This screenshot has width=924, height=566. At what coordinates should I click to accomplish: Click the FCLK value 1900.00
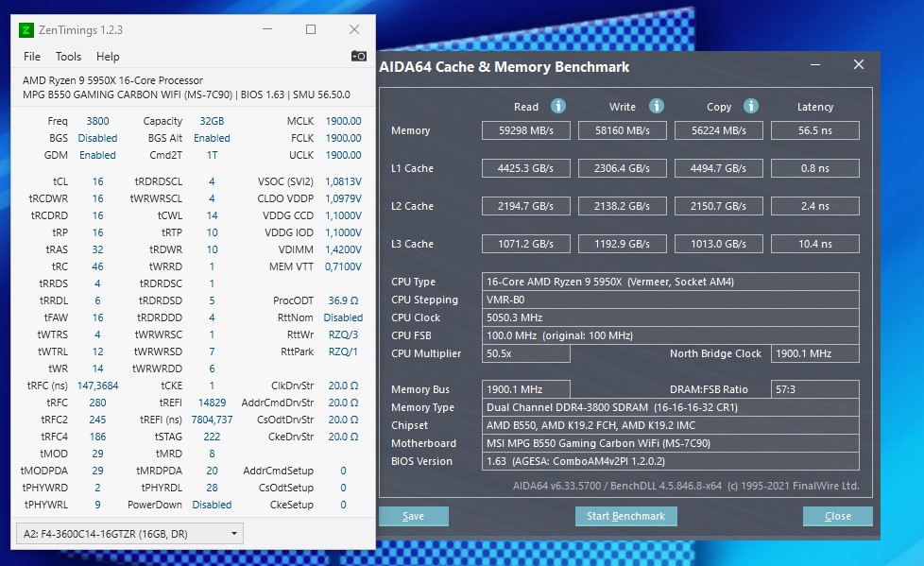tap(344, 138)
